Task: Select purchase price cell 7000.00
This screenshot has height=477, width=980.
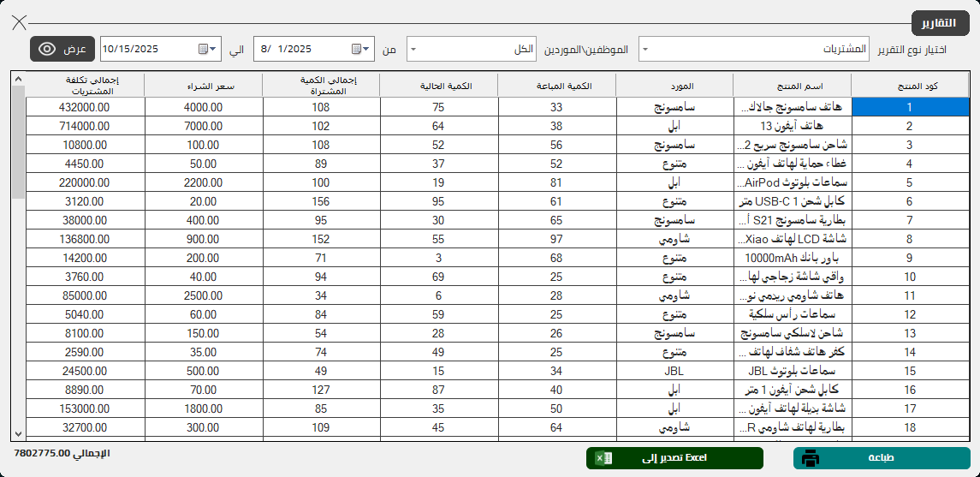Action: [x=203, y=126]
